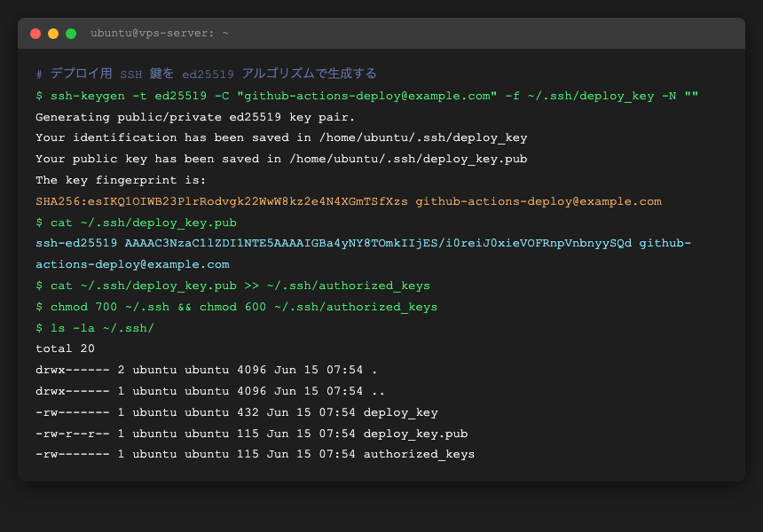Screen dimensions: 763x532
Task: Click the green maximize window button
Action: point(71,34)
